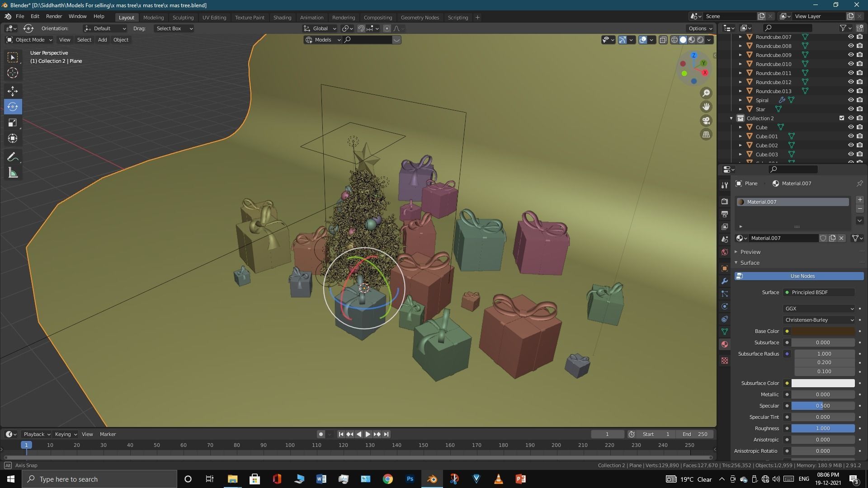This screenshot has width=868, height=488.
Task: Expand the Preview panel
Action: 750,252
